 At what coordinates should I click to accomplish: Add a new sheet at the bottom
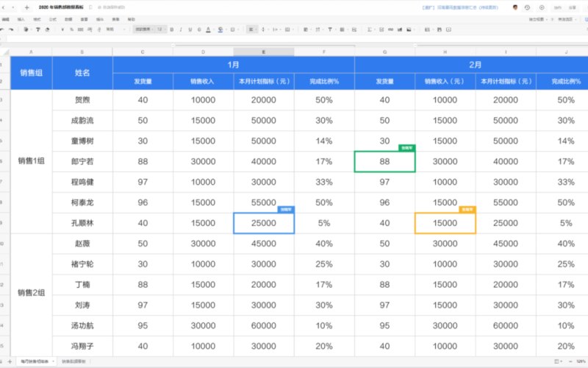coord(10,361)
